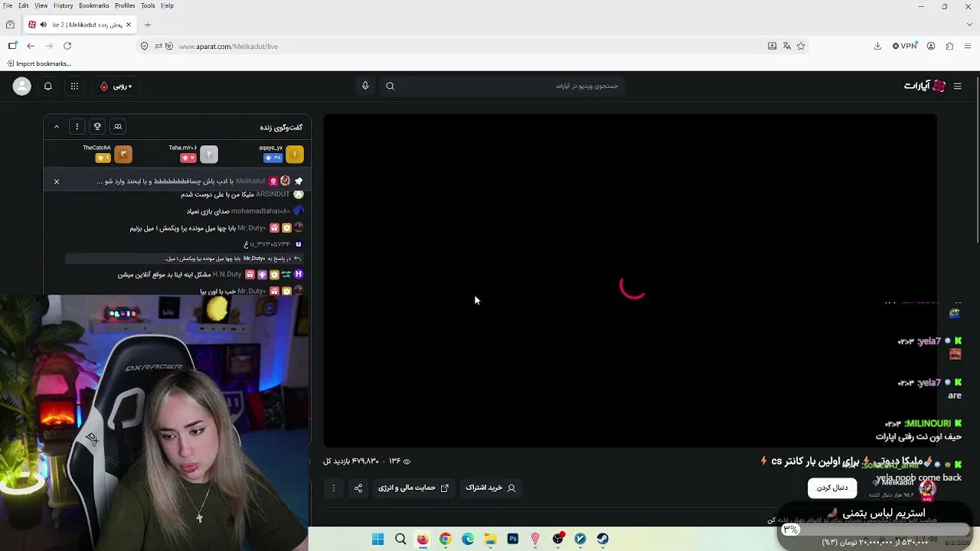Select second supporter Taha.m
This screenshot has height=551, width=980.
193,154
